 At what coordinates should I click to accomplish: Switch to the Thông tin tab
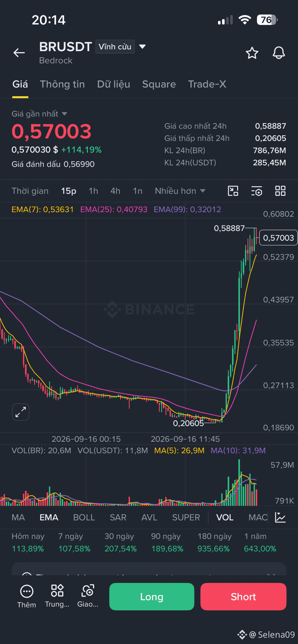tap(62, 84)
